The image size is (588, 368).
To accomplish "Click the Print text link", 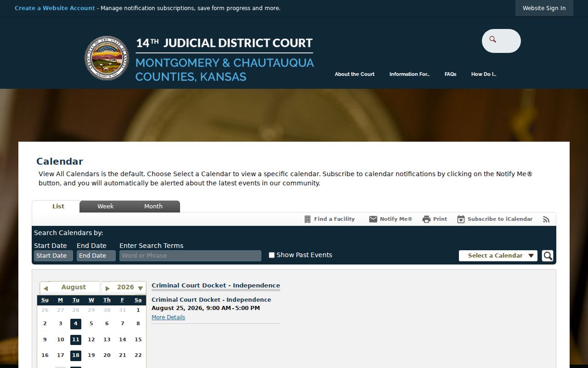I will click(440, 219).
